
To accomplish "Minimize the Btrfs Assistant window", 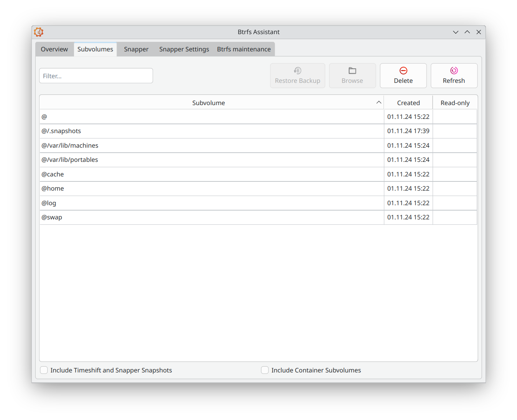I will pos(456,32).
